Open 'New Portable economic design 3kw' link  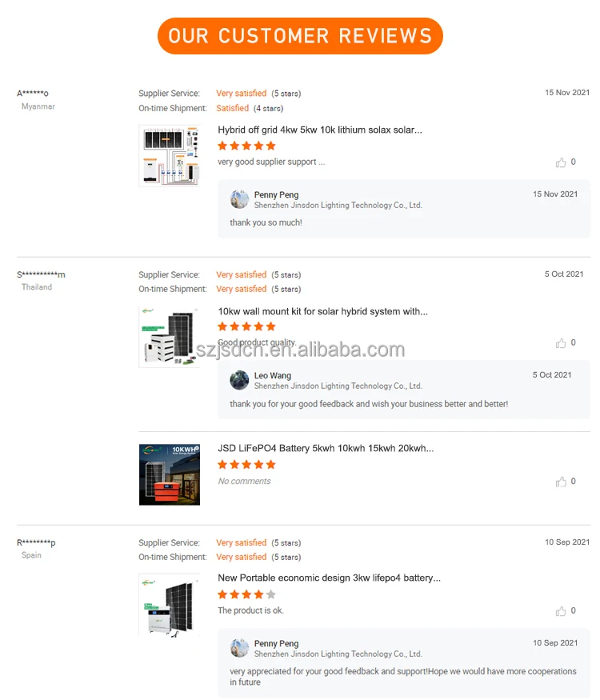pos(329,578)
